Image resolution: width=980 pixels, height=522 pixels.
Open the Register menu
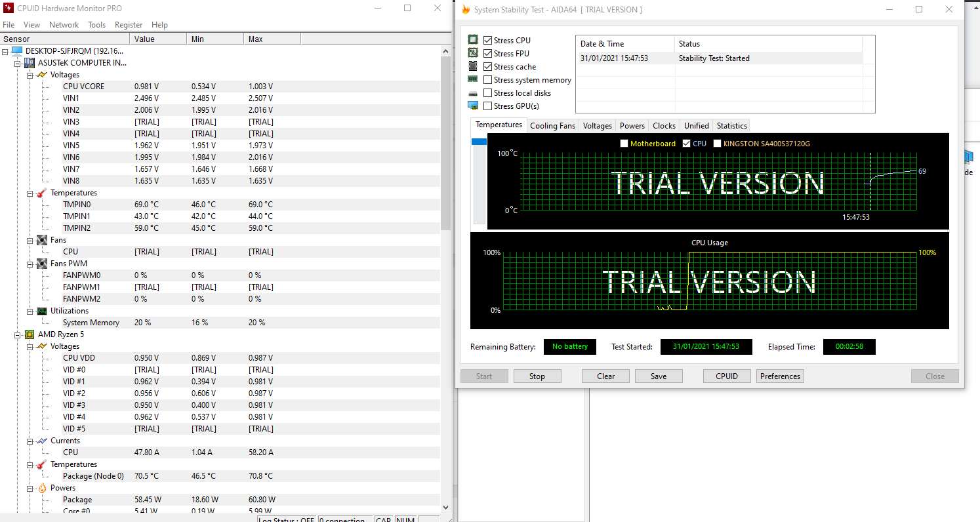click(129, 25)
